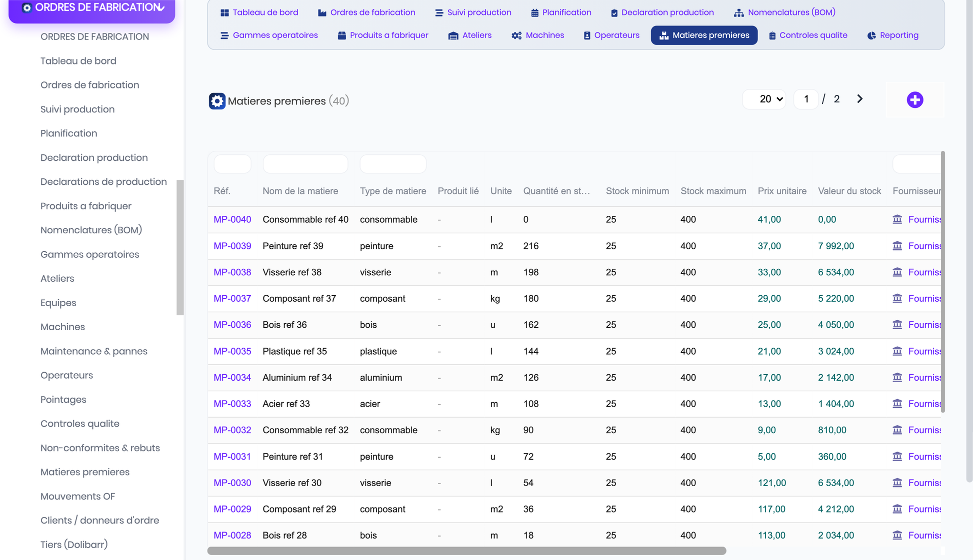Viewport: 973px width, 560px height.
Task: Click the Type de matiere filter field
Action: pyautogui.click(x=393, y=164)
